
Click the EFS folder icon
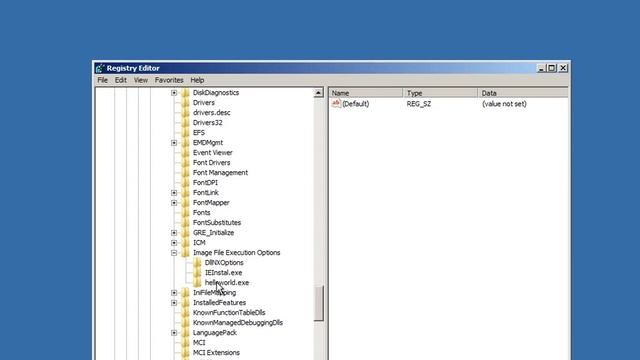point(185,133)
